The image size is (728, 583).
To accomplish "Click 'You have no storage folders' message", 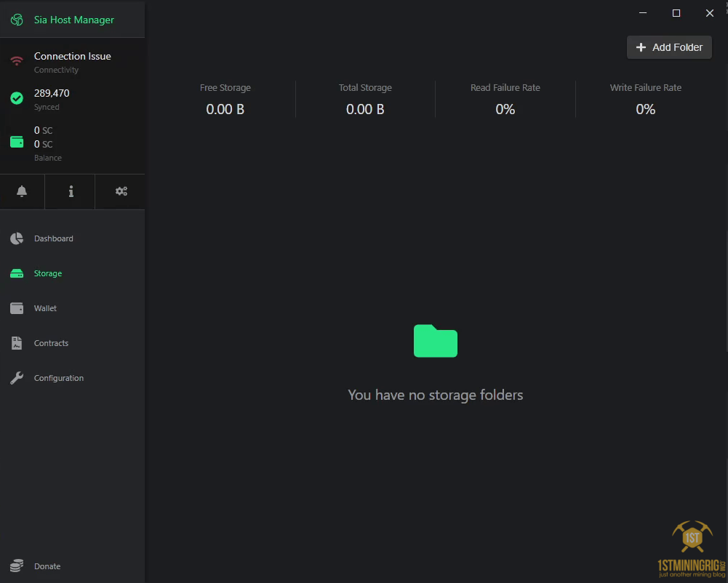I will tap(436, 395).
